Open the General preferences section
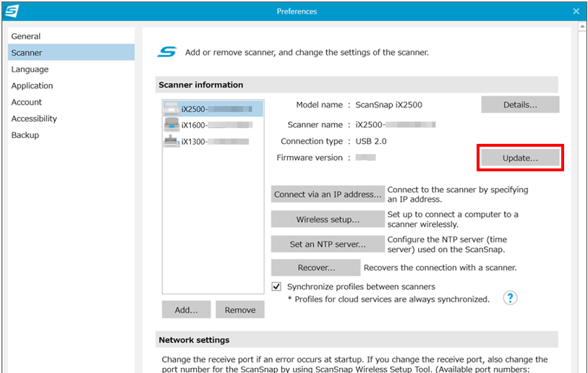Viewport: 588px width, 373px height. (x=72, y=36)
